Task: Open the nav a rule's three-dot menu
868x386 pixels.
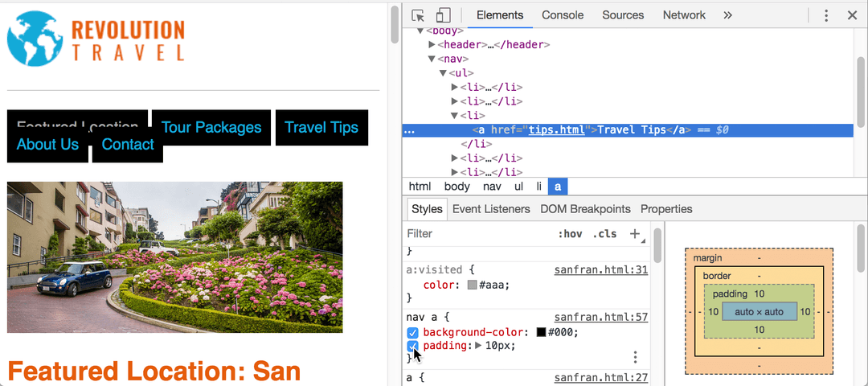Action: pos(636,356)
